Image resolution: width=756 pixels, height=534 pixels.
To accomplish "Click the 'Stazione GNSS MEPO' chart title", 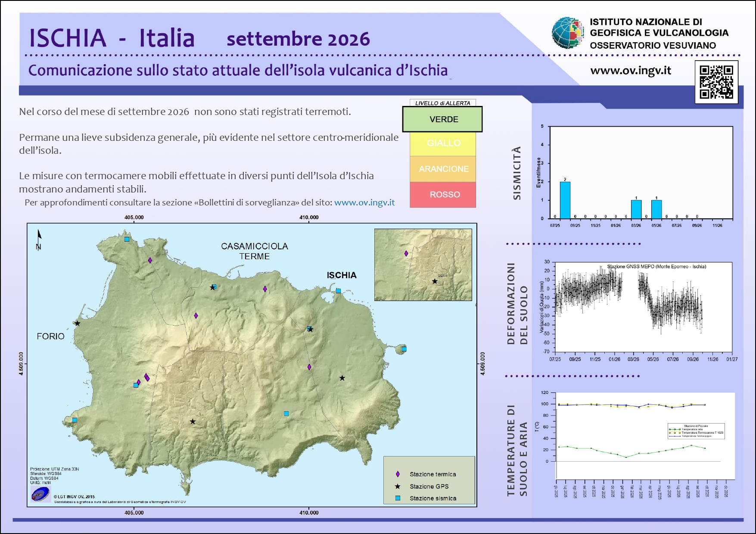I will pos(656,267).
